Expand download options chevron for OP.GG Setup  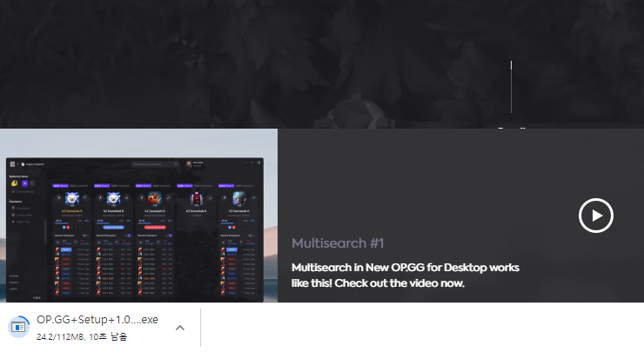pos(180,328)
